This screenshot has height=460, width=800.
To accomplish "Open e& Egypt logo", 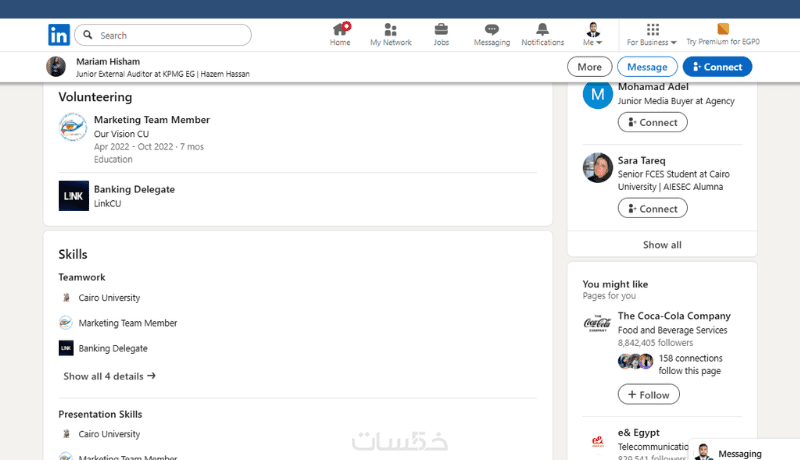I will [597, 441].
